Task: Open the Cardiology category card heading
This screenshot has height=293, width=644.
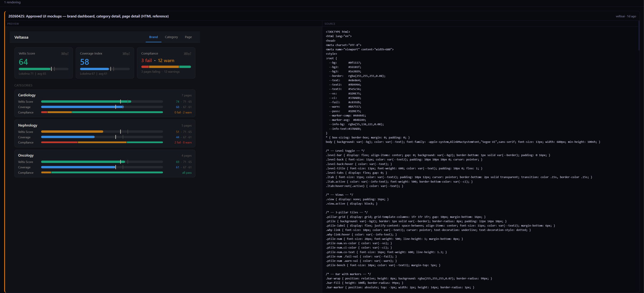Action: (x=27, y=95)
